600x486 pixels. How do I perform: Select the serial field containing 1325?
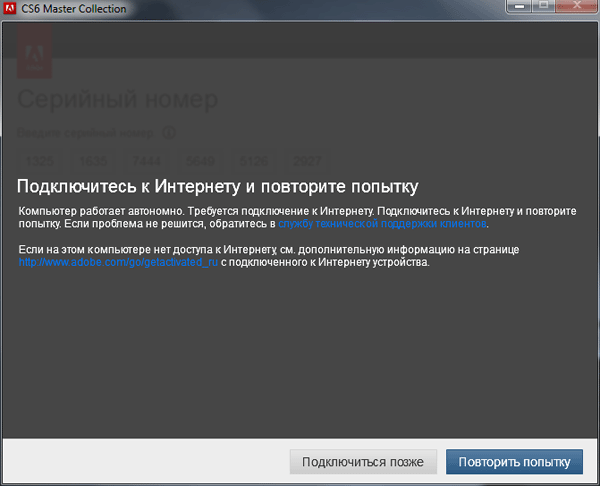tap(40, 161)
